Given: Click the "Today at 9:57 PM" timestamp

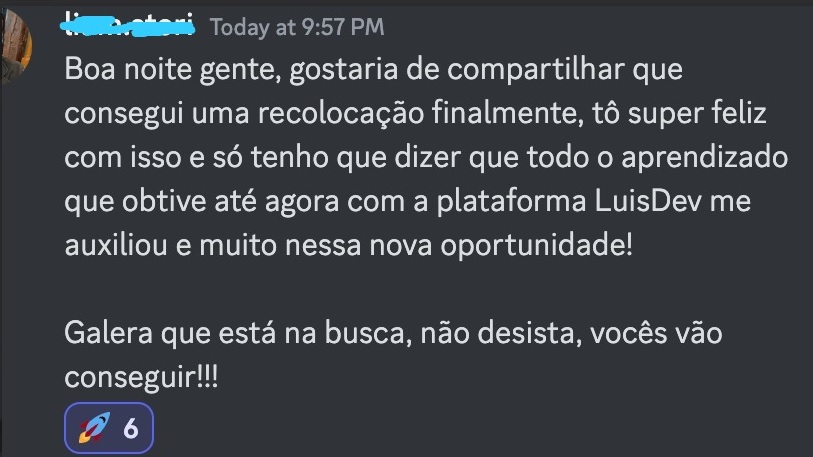Looking at the screenshot, I should click(x=297, y=27).
